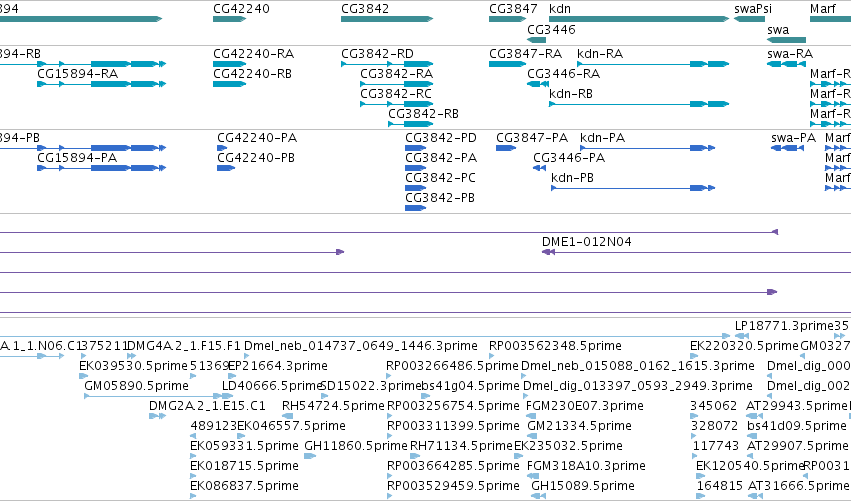Screen dimensions: 851x501
Task: Click protein label CG3842-PA
Action: pyautogui.click(x=441, y=158)
